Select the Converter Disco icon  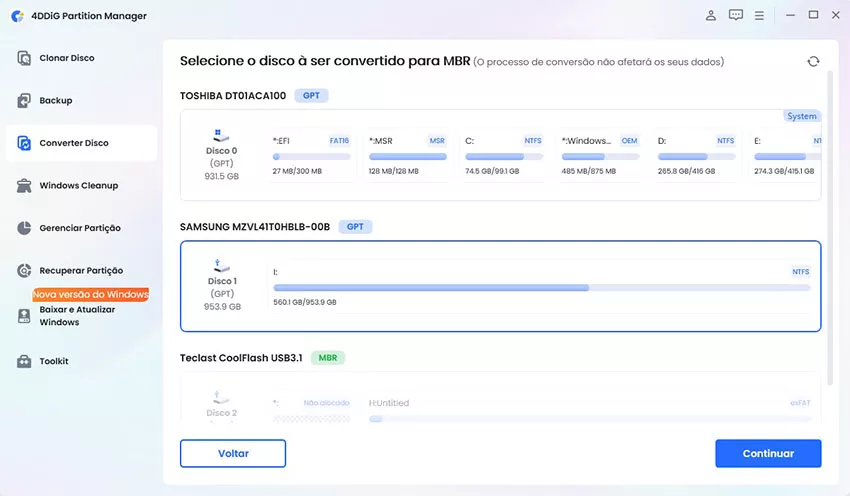coord(24,143)
